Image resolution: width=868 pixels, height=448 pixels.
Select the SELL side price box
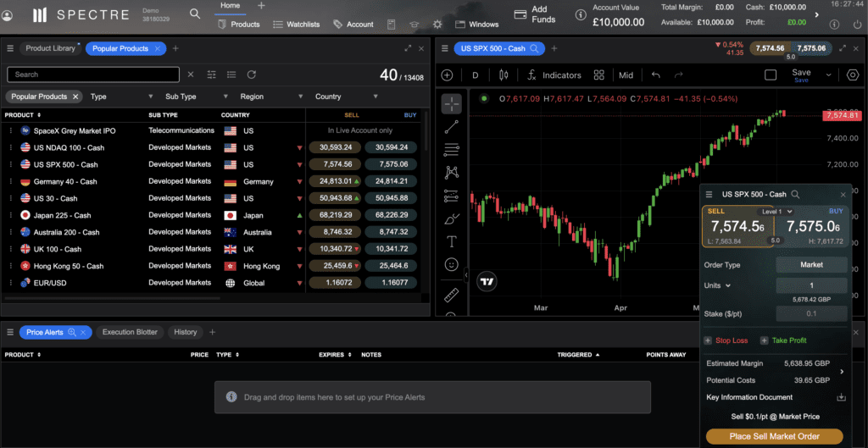[x=737, y=227]
